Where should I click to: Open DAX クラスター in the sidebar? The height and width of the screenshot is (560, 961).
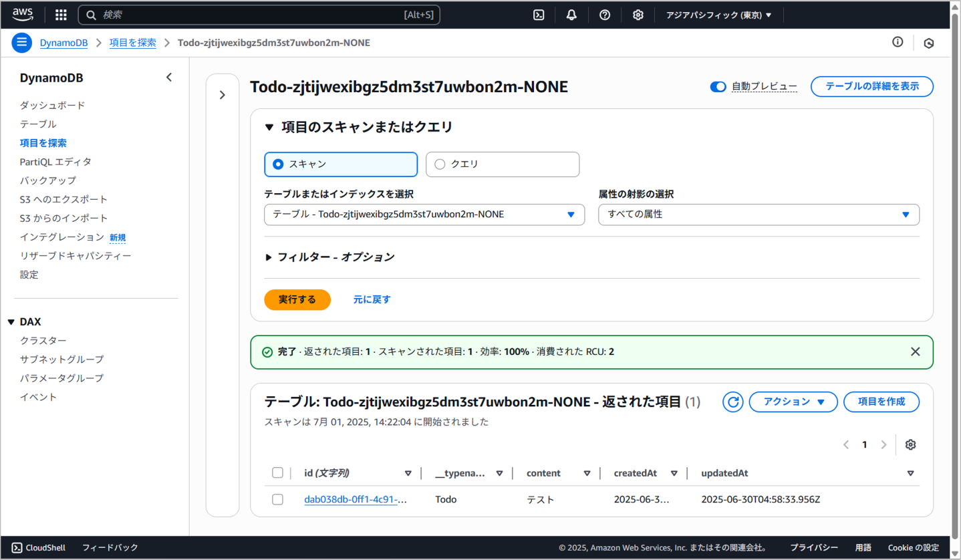(x=43, y=341)
